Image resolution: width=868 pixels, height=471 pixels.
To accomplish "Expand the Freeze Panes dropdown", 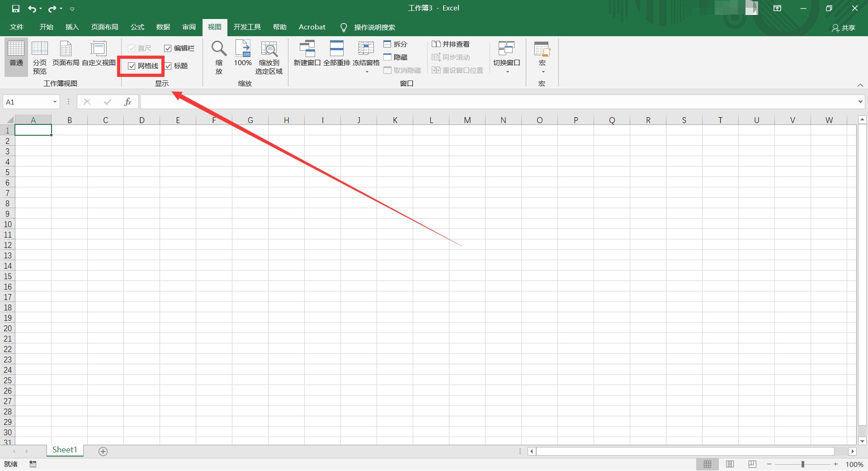I will 366,71.
